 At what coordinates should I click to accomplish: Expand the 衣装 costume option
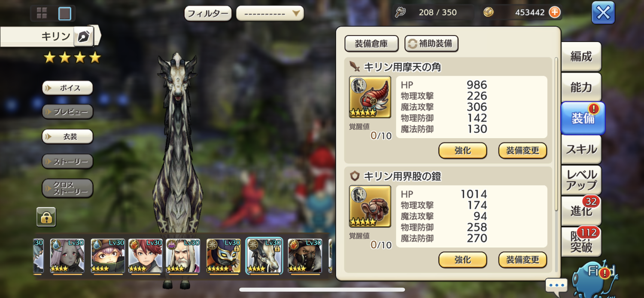(x=67, y=136)
